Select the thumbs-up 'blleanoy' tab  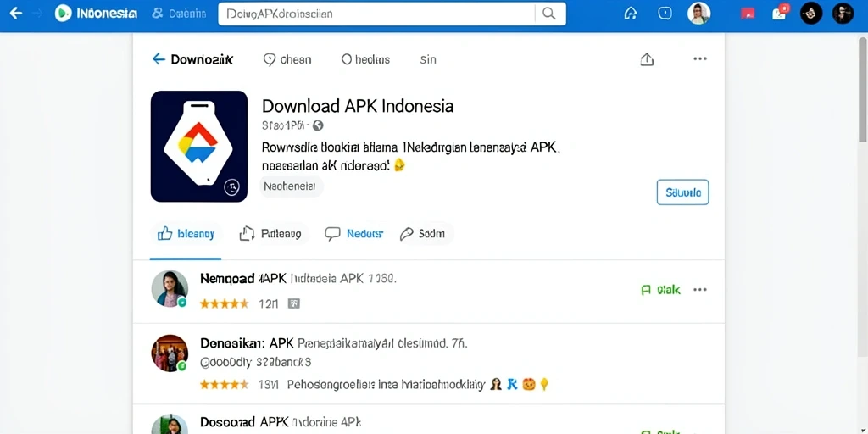coord(186,234)
